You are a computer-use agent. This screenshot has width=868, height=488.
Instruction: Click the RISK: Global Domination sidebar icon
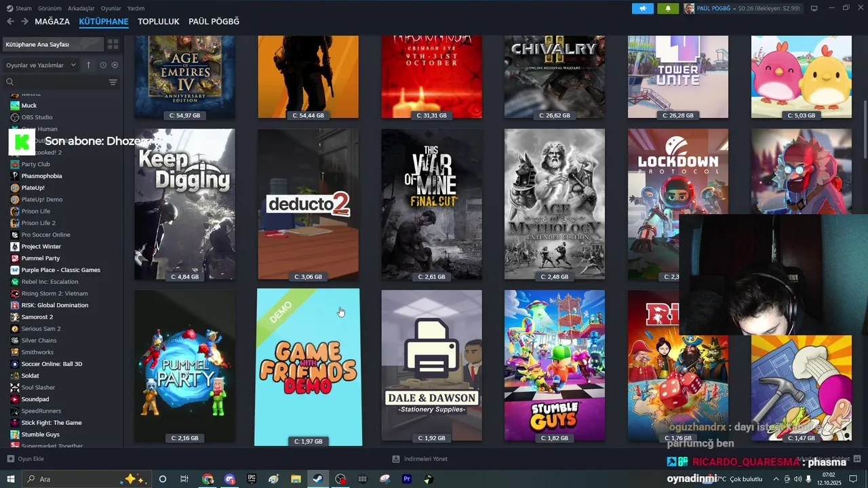click(15, 305)
